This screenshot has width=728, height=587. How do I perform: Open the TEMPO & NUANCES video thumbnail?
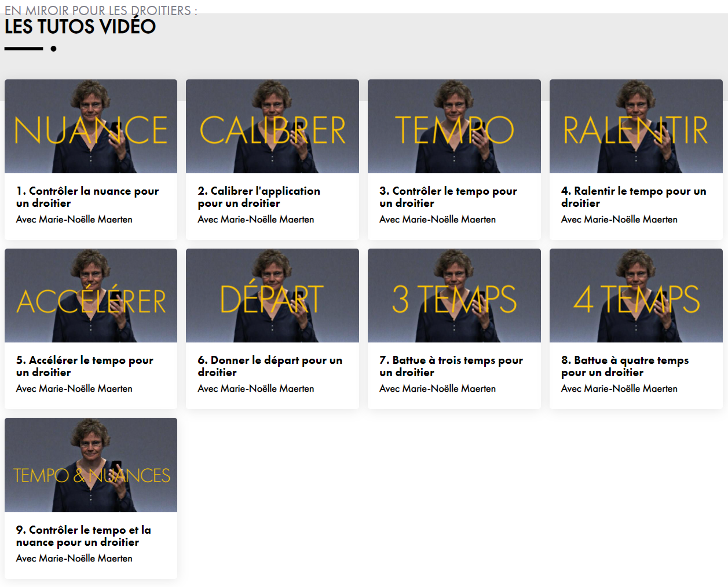[x=91, y=465]
